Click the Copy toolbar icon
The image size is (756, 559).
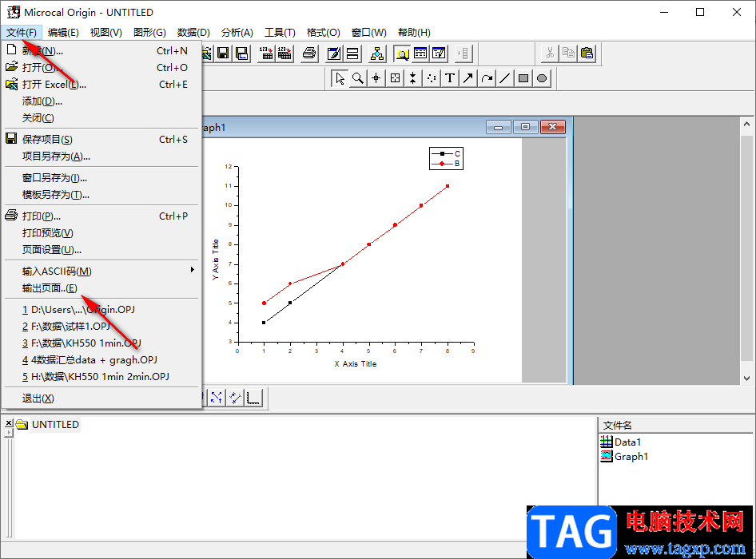pyautogui.click(x=568, y=53)
